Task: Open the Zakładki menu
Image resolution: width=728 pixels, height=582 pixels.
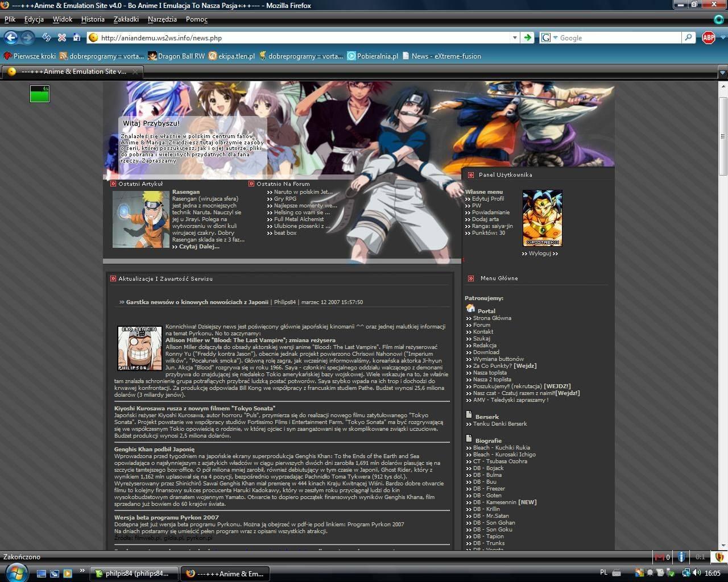Action: [x=126, y=19]
